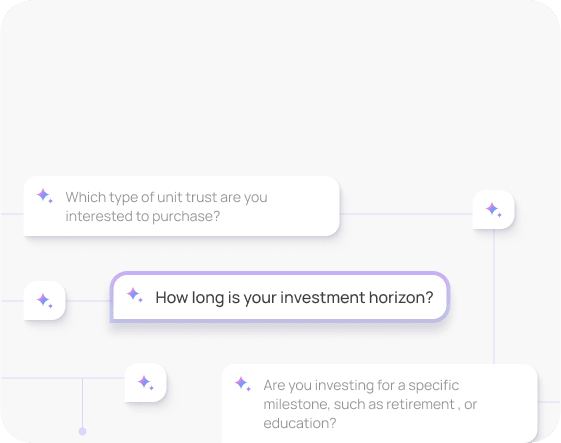The width and height of the screenshot is (561, 443).
Task: Select standalone sparkle tile left of horizon card
Action: click(x=44, y=301)
